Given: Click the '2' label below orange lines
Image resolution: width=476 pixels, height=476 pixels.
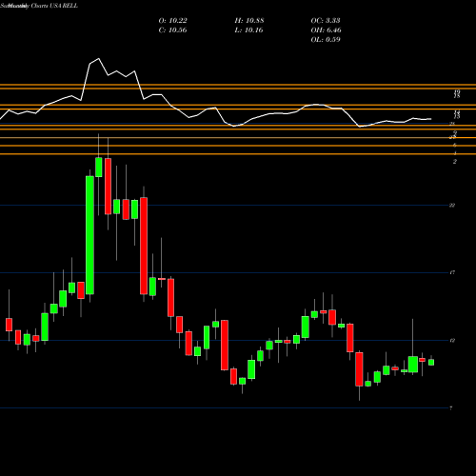Looking at the screenshot, I should tap(455, 162).
